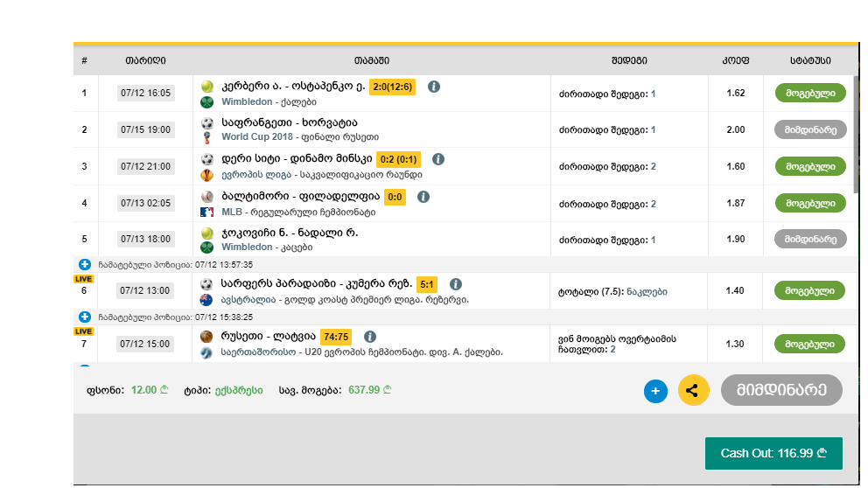Click the 2:0(12:6) score badge
Viewport: 868px width, 488px height.
click(393, 87)
